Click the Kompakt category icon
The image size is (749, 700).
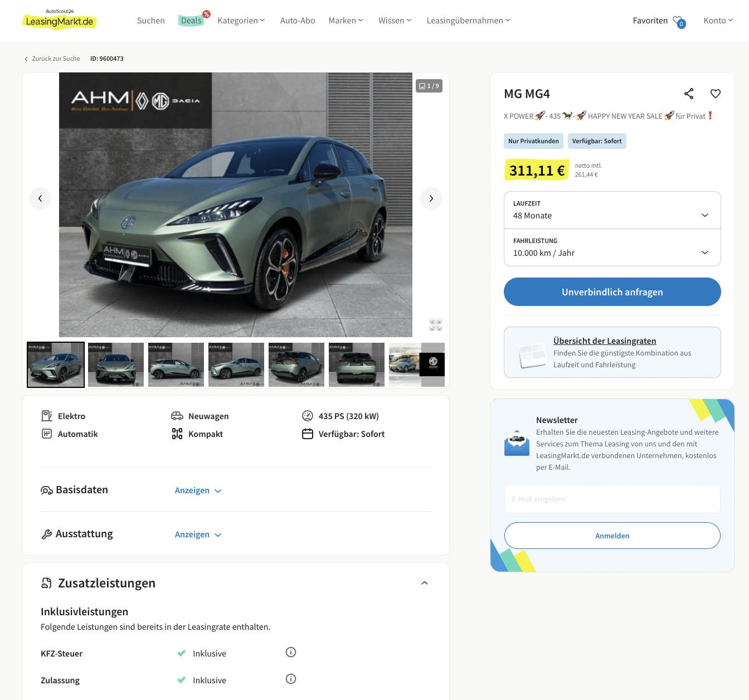click(177, 434)
